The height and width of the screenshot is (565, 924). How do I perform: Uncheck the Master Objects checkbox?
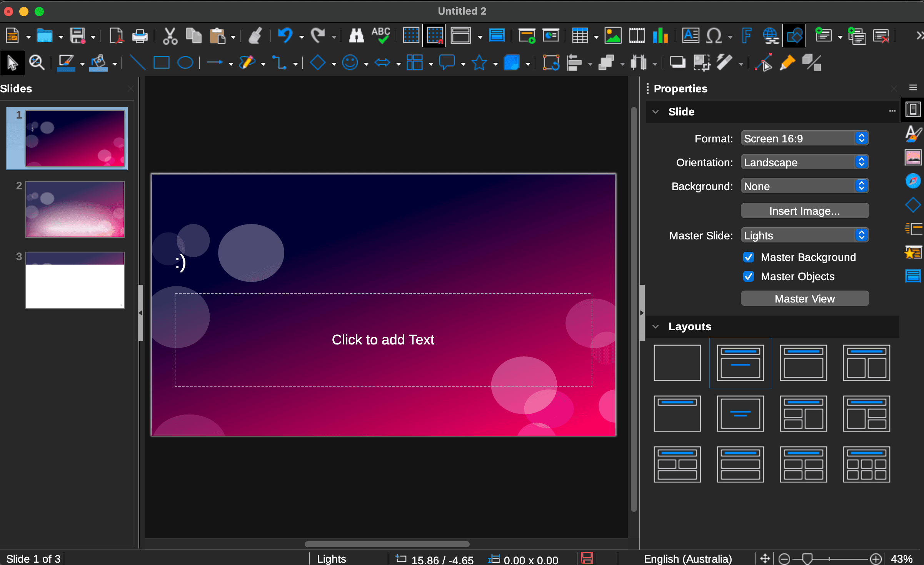coord(749,276)
